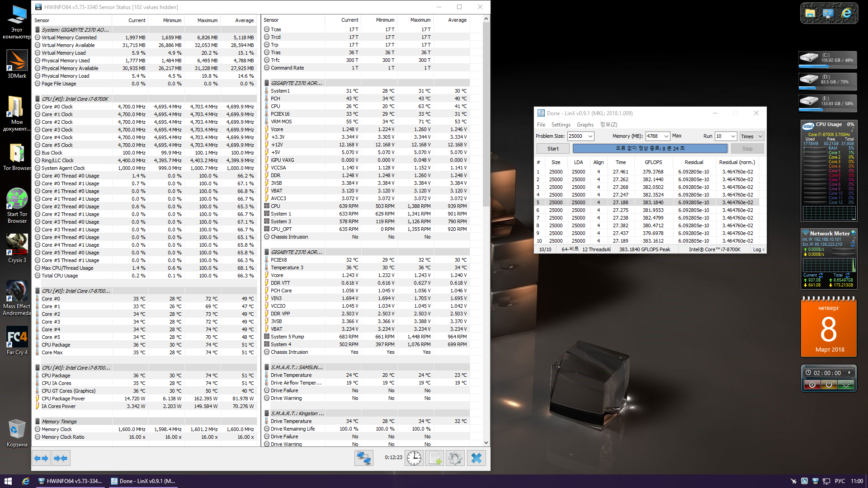Screen dimensions: 868x488
Task: Click the LinX test progress bar
Action: point(650,148)
